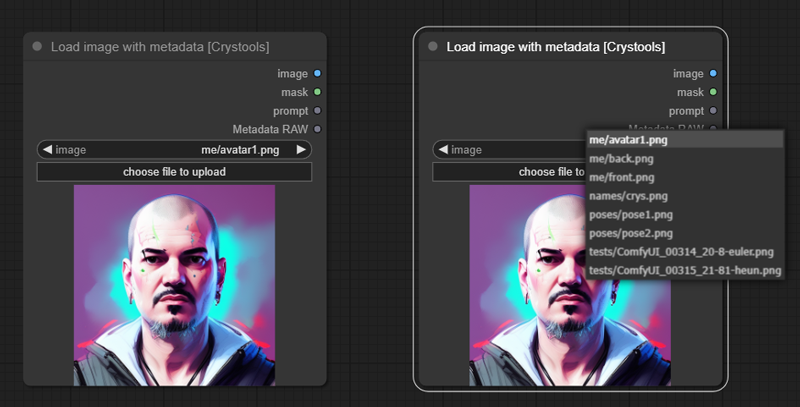Screen dimensions: 800x407
Task: Toggle collapse dot on left node title
Action: click(x=37, y=47)
